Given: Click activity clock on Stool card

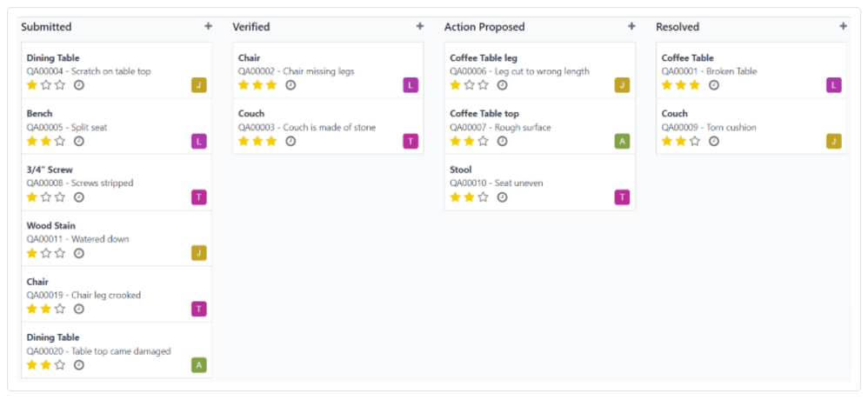Looking at the screenshot, I should 502,197.
